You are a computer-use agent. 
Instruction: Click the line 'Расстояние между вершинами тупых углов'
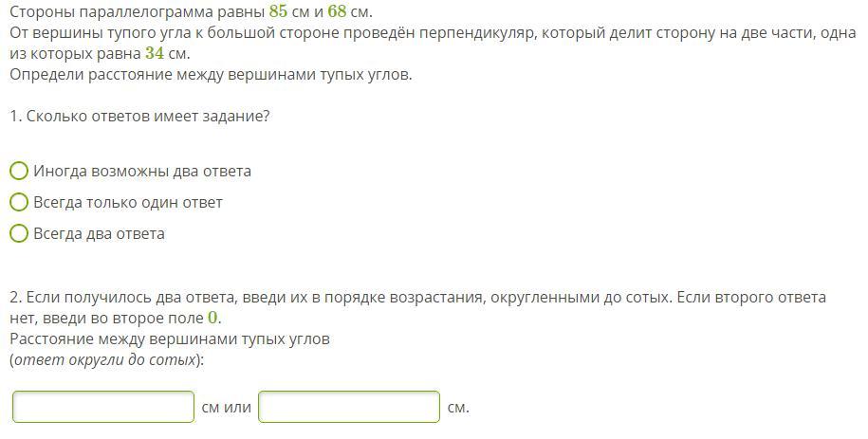[170, 338]
